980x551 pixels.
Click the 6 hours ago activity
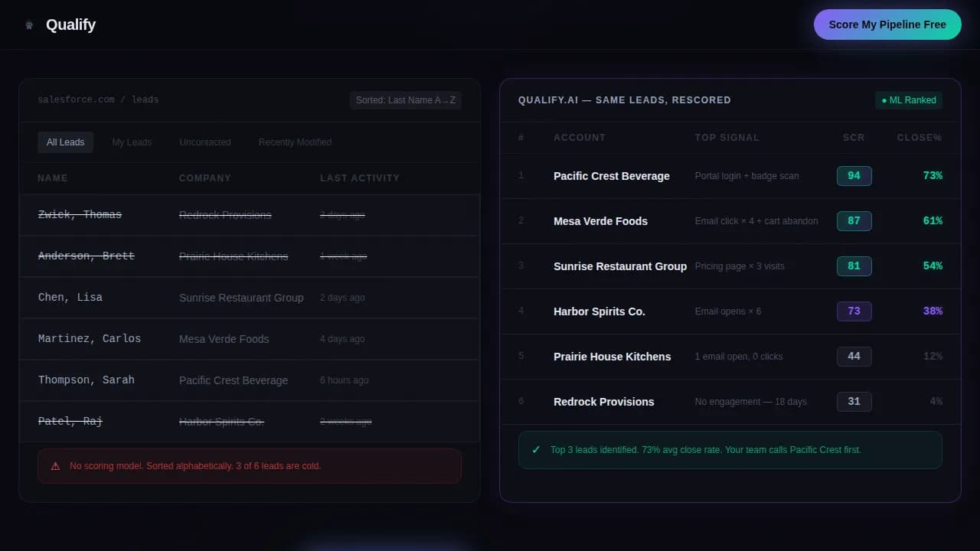pyautogui.click(x=345, y=380)
